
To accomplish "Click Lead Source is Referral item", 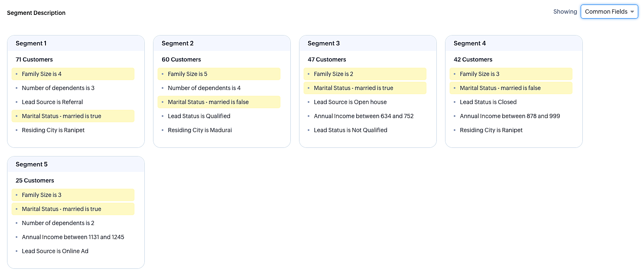I will coord(53,102).
